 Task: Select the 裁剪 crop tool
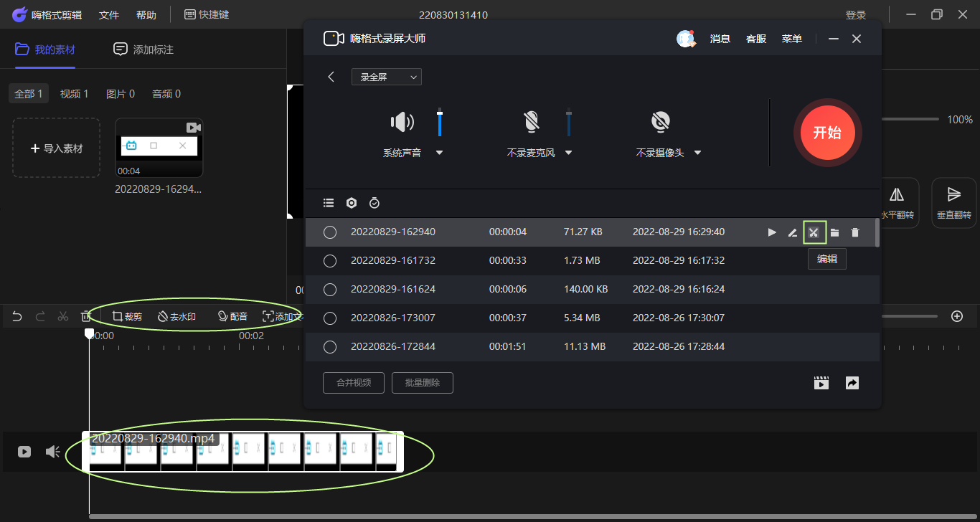point(127,316)
